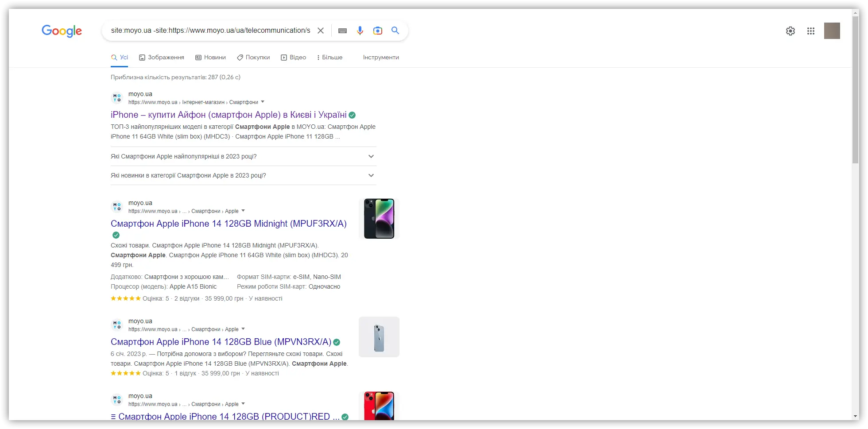Click Процесор (модель): Apple A15 Bionic text

tap(163, 286)
